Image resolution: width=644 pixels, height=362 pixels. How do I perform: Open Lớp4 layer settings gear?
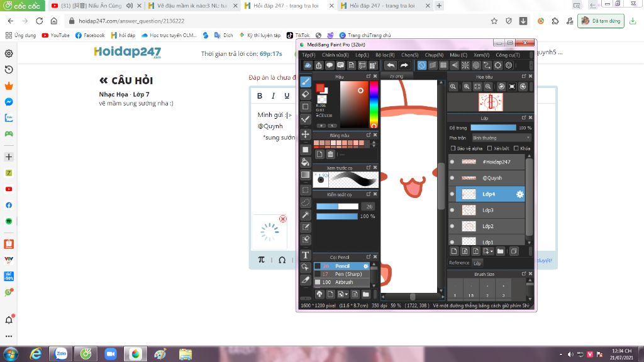click(519, 194)
